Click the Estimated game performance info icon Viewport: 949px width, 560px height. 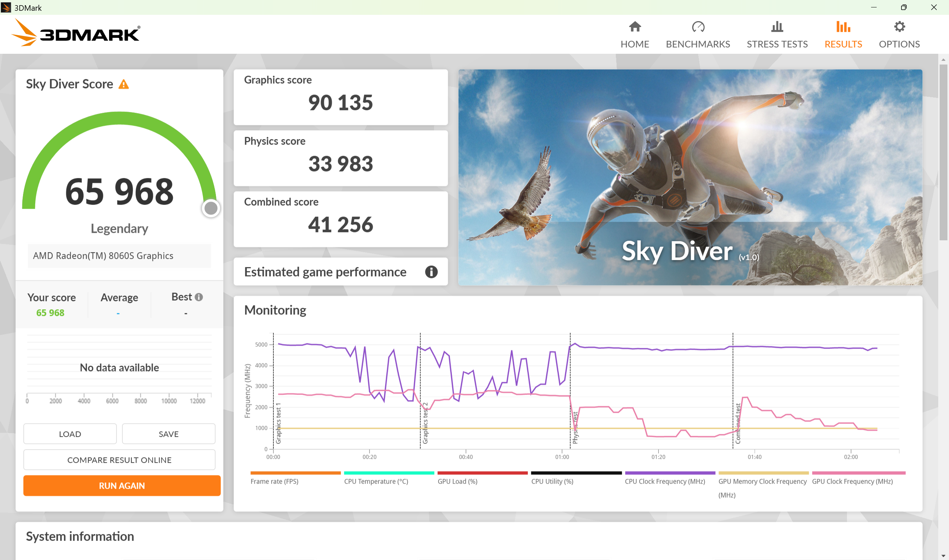[431, 272]
